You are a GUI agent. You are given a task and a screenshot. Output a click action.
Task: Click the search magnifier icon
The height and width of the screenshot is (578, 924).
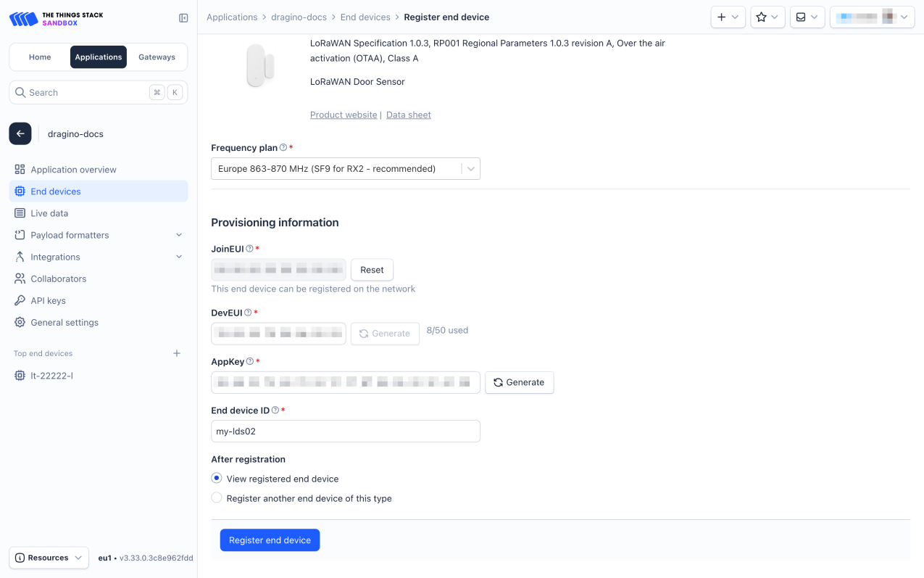tap(20, 93)
